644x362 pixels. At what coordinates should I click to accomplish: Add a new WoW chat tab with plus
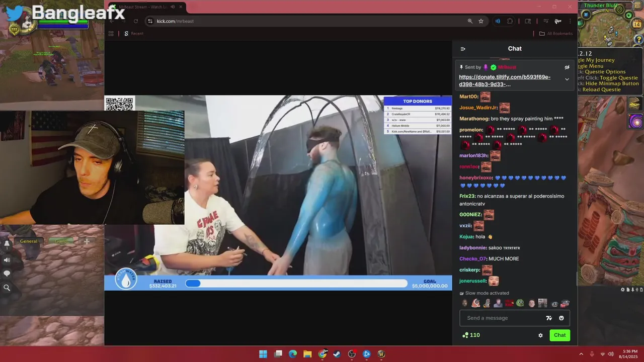point(87,242)
